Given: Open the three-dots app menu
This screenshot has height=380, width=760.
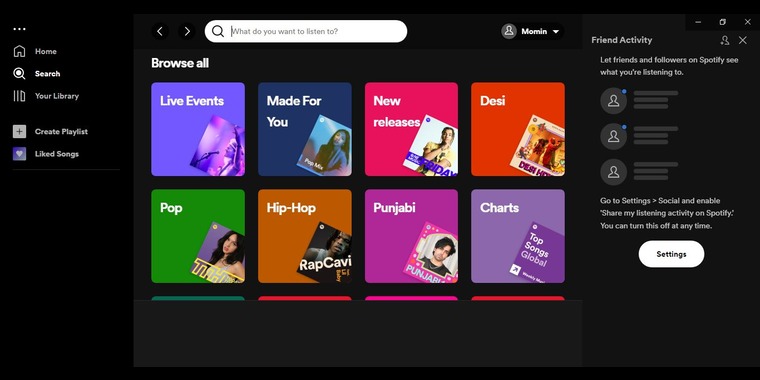Looking at the screenshot, I should click(x=19, y=29).
